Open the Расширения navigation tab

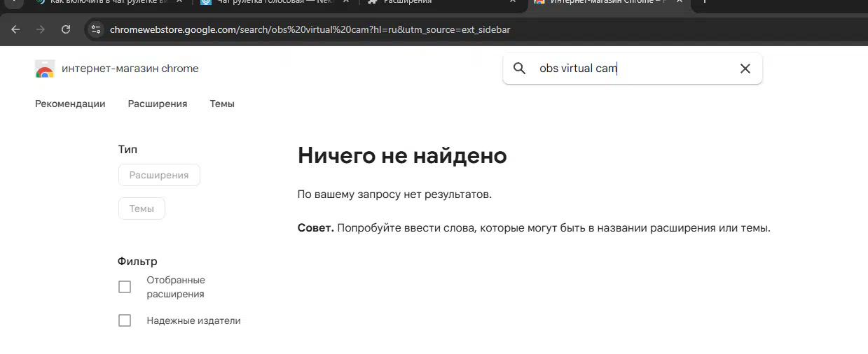click(x=158, y=104)
